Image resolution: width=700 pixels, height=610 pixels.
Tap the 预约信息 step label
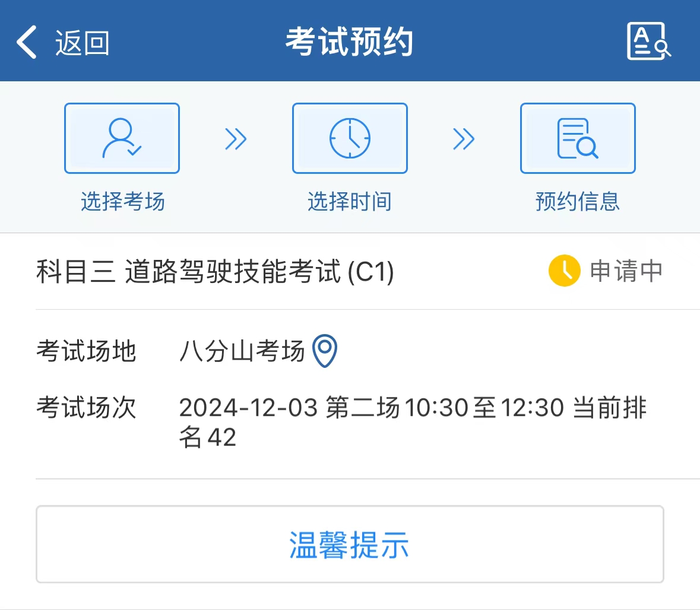[x=578, y=201]
